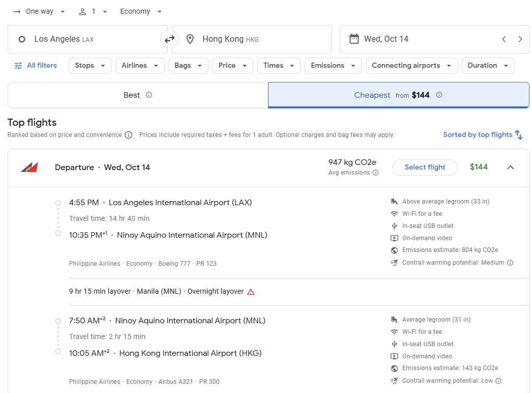Click the 10:05 AM Hong Kong arrival line

point(165,353)
